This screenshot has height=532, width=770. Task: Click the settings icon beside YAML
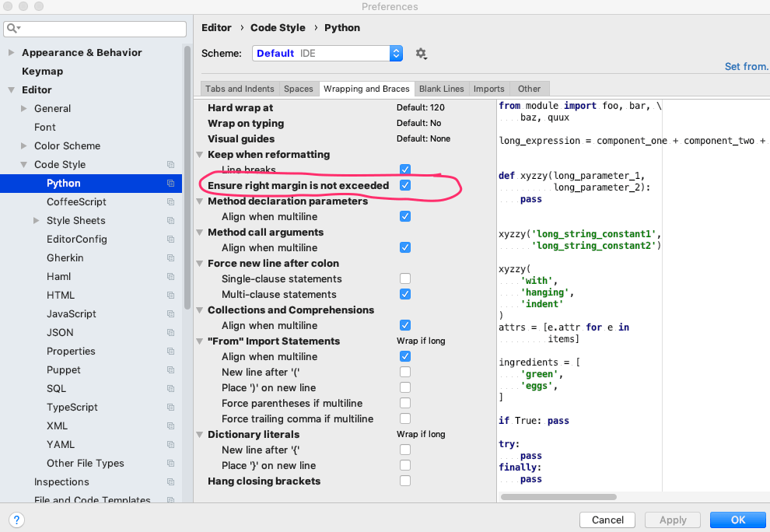pyautogui.click(x=171, y=444)
